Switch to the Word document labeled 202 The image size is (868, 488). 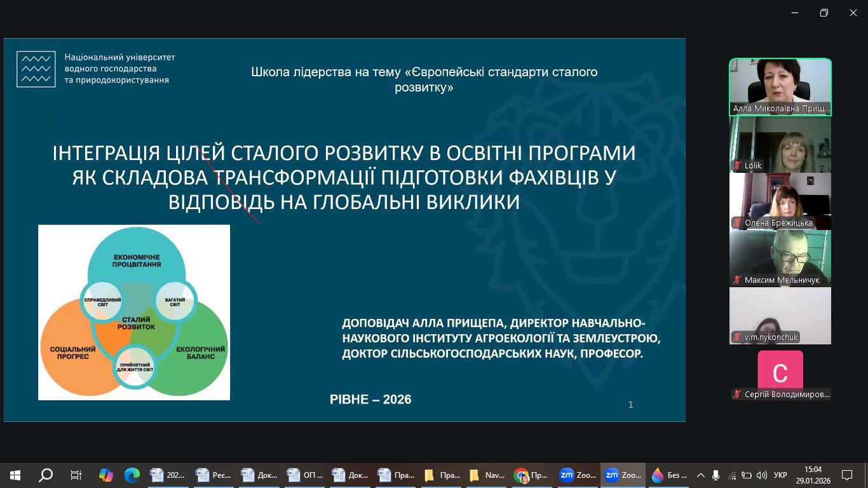168,475
